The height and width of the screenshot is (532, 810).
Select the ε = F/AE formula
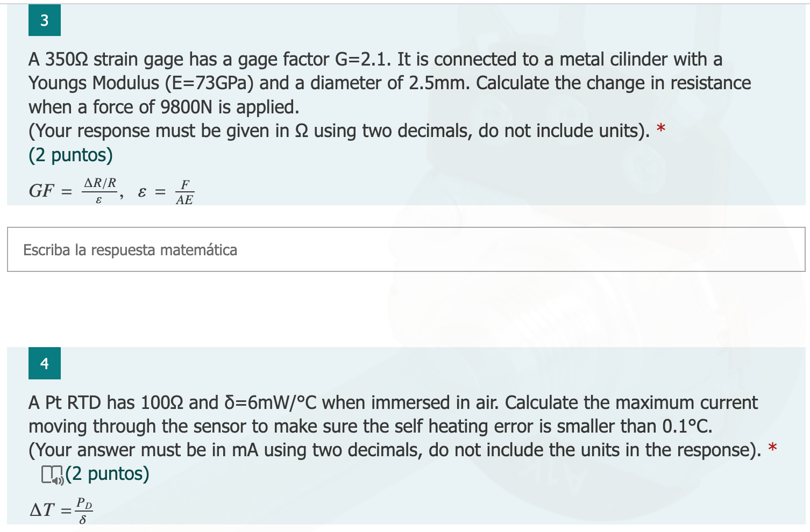click(x=166, y=191)
